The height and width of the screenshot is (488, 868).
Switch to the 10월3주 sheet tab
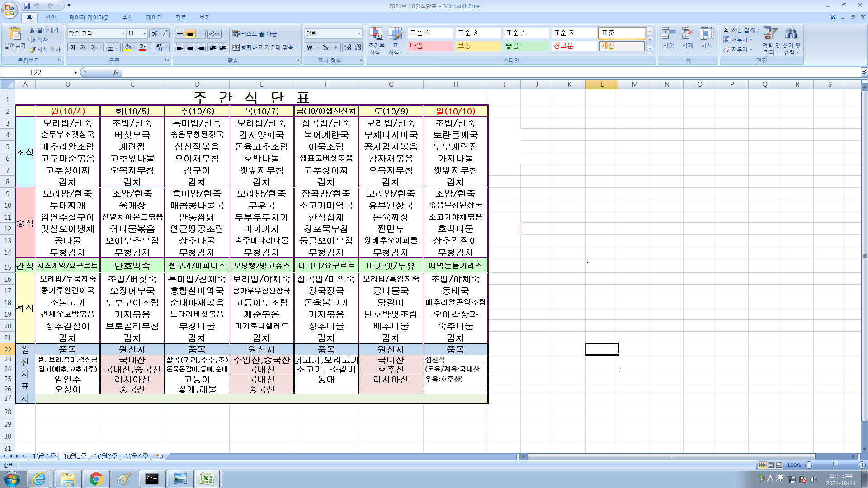tap(105, 456)
